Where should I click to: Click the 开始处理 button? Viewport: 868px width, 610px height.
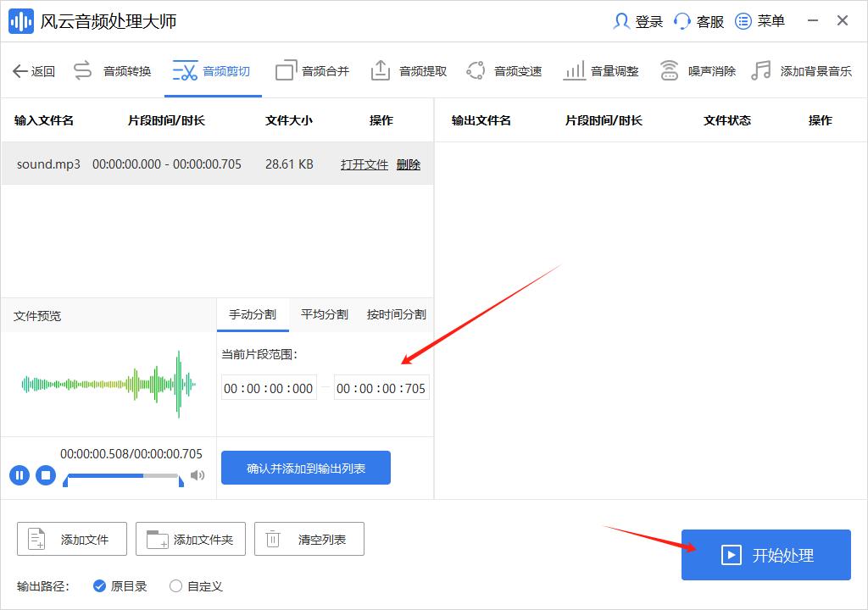pyautogui.click(x=765, y=555)
